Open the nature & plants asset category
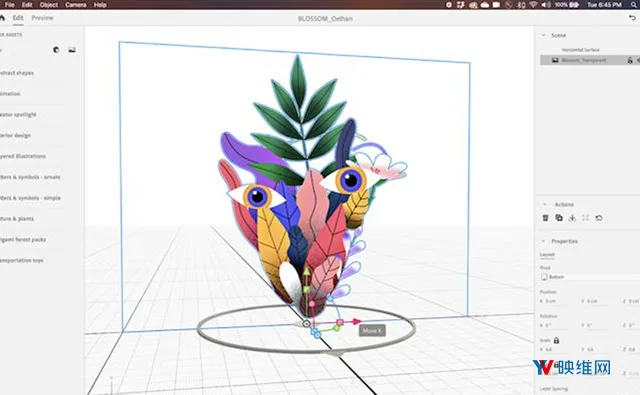640x395 pixels. pos(17,219)
